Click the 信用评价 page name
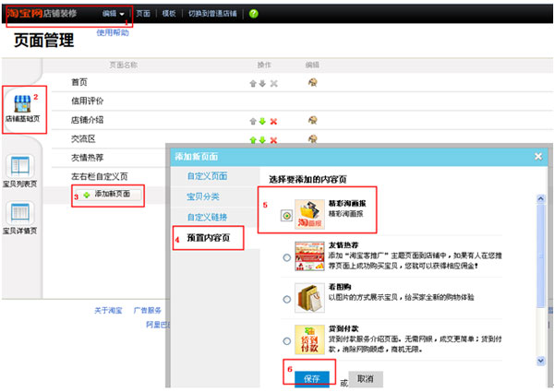 coord(88,101)
